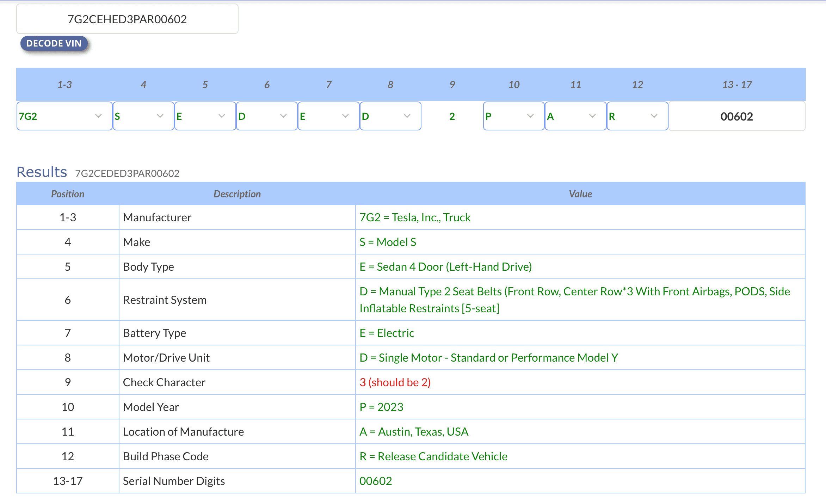Screen dimensions: 826x504
Task: Open the position 6 dropdown showing D
Action: pos(267,116)
